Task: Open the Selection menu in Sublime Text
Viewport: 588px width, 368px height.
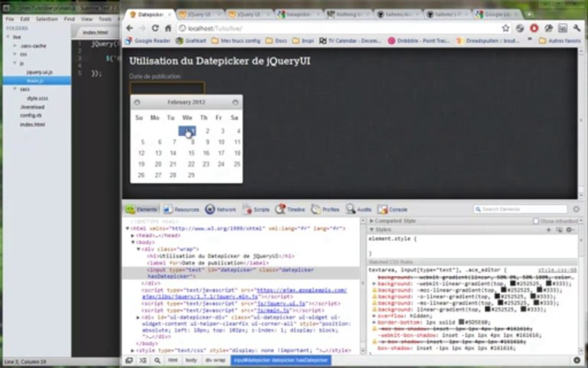Action: [47, 19]
